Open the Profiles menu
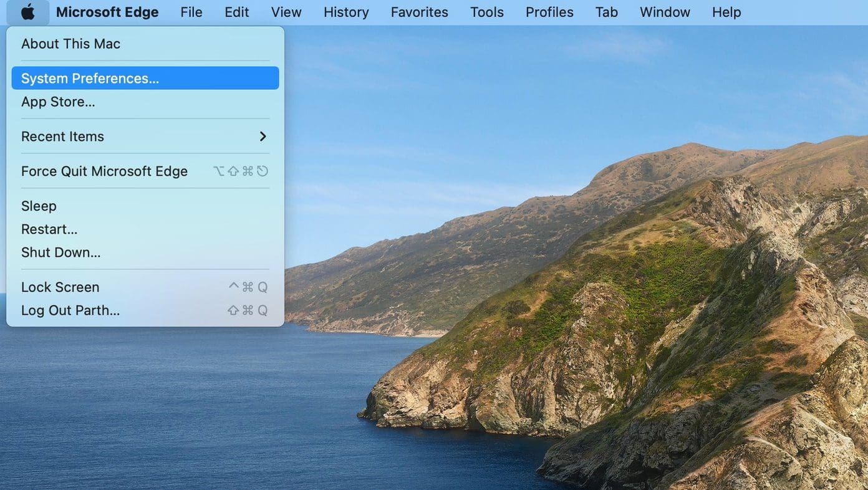The height and width of the screenshot is (490, 868). (x=549, y=12)
